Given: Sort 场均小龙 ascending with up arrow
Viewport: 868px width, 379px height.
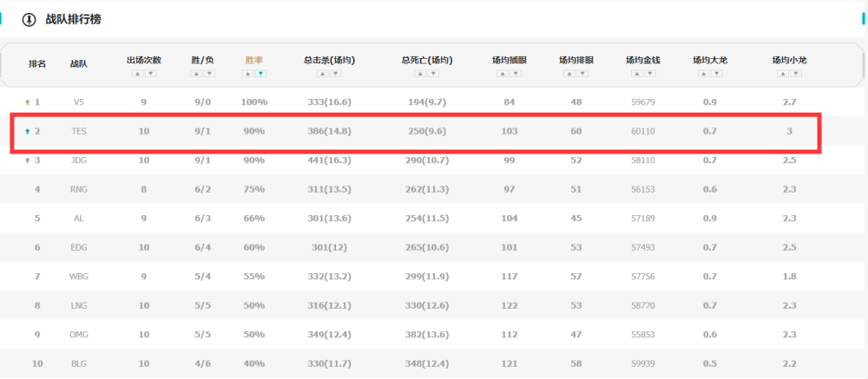Looking at the screenshot, I should [782, 74].
